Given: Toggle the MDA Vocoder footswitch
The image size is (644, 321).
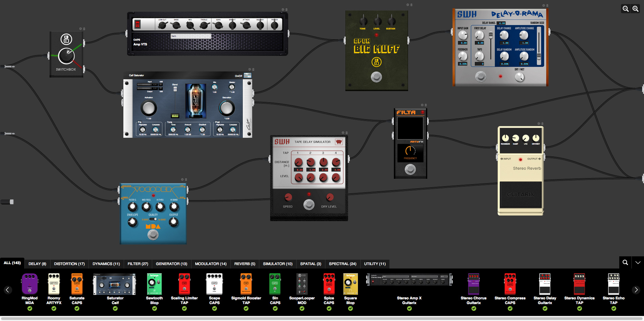Looking at the screenshot, I should pos(153,234).
